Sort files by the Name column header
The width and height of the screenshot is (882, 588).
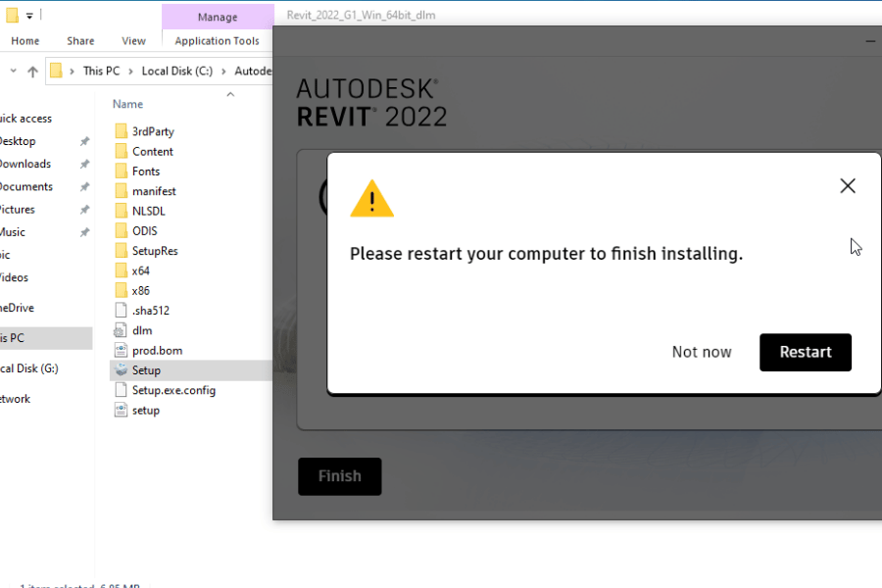127,104
